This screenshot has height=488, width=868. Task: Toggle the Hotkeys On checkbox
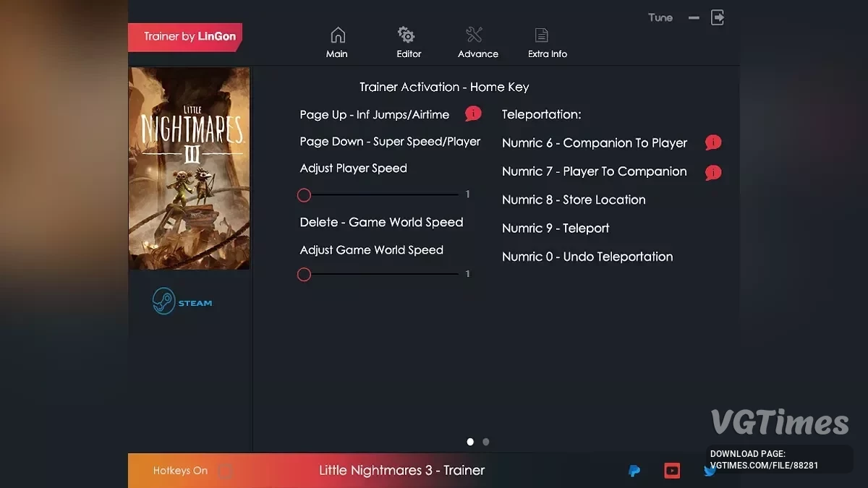pyautogui.click(x=226, y=471)
